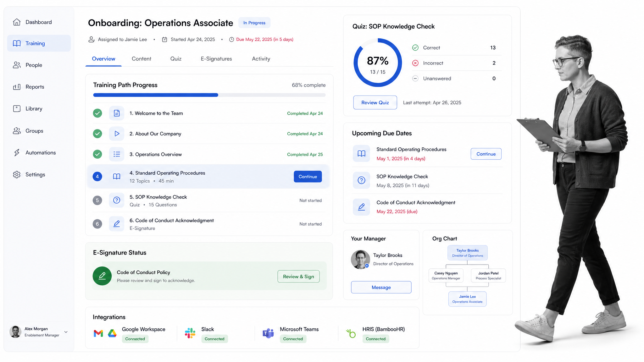The width and height of the screenshot is (644, 362).
Task: Click Connected badge under HRIS (BambooHR)
Action: 375,339
